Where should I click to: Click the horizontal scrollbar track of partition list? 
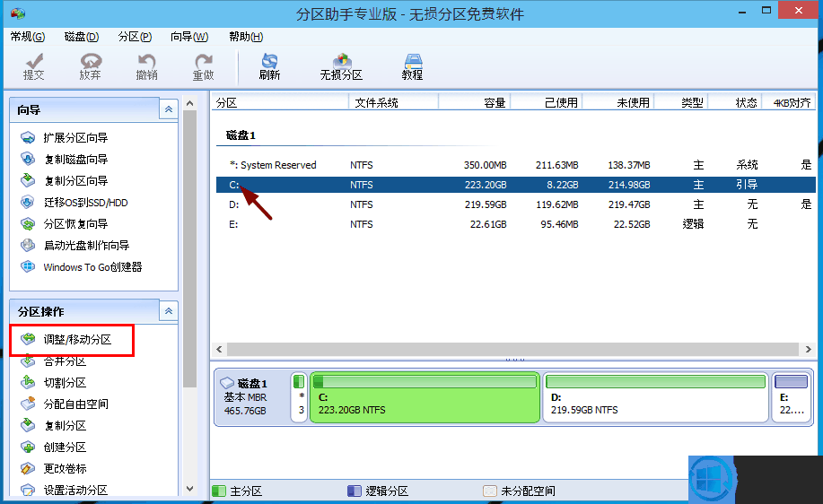512,349
